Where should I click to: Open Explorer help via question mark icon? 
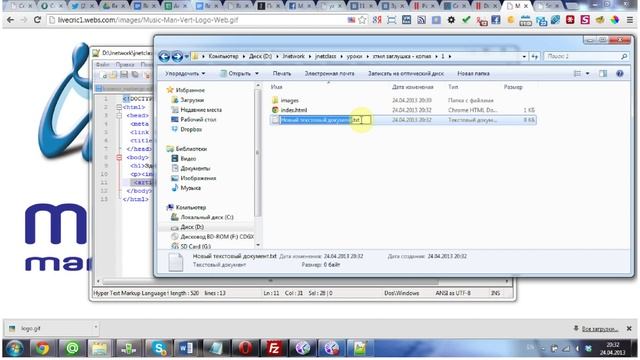[x=620, y=73]
